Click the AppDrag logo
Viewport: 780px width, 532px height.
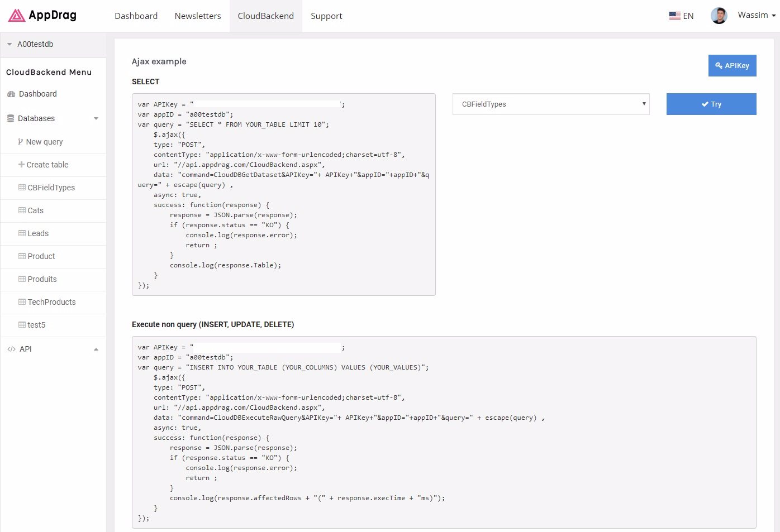[x=42, y=16]
